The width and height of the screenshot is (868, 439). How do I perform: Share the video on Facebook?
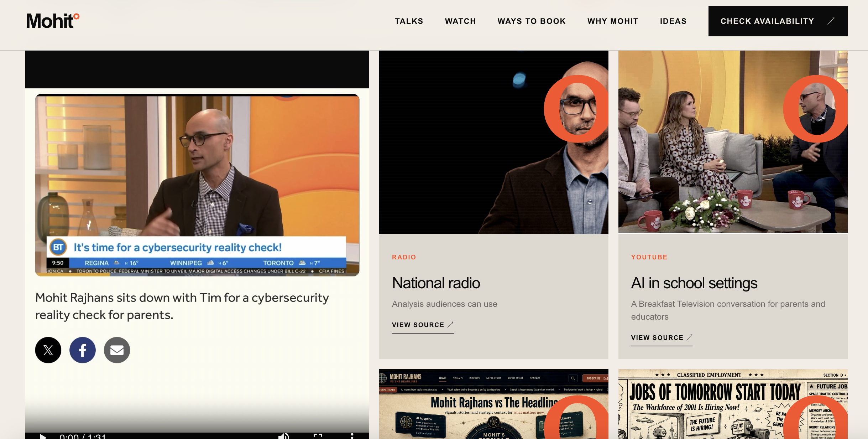[83, 350]
